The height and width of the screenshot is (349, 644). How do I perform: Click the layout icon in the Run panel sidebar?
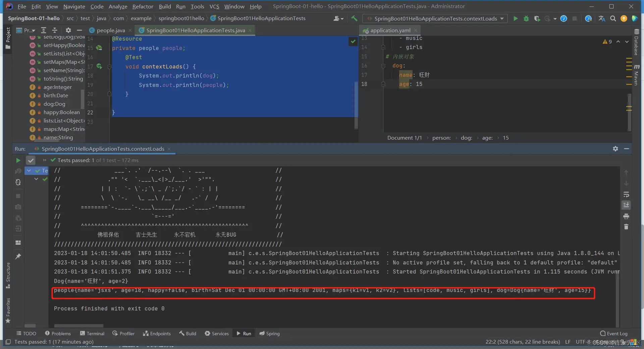pyautogui.click(x=18, y=243)
